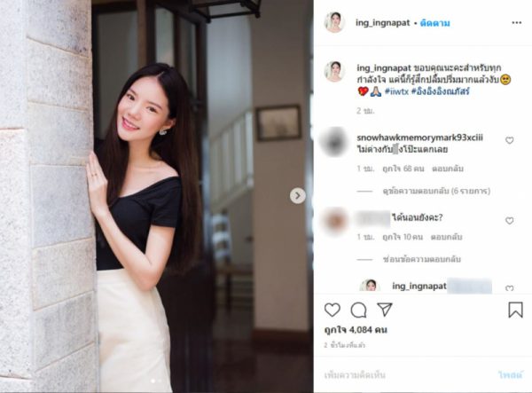
Task: Open ing_ingnapat profile from header username
Action: pyautogui.click(x=383, y=23)
